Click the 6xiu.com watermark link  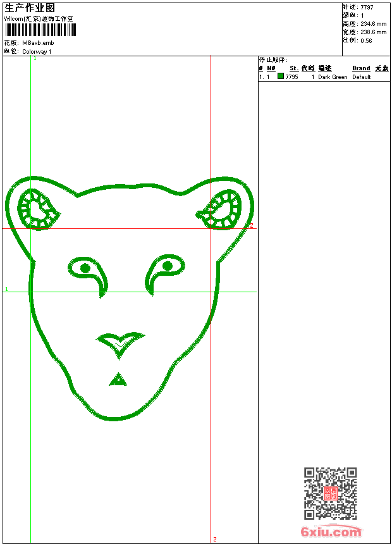coord(331,532)
